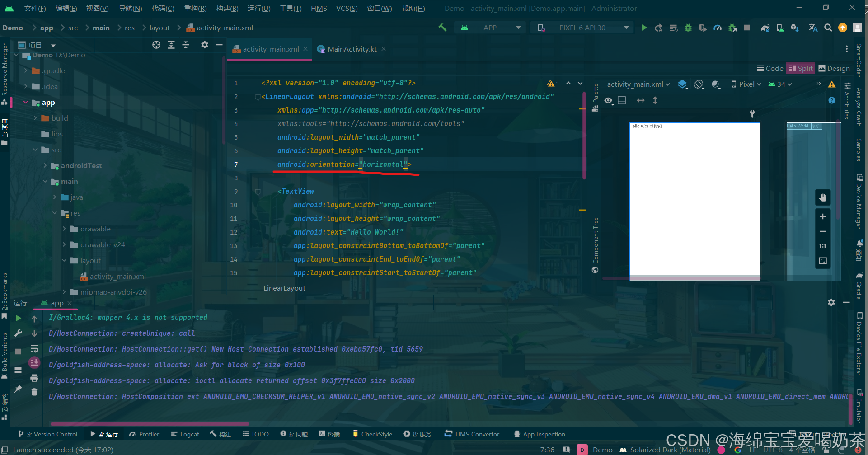Screen dimensions: 868x455
Task: Switch editor to Design view
Action: (x=834, y=68)
